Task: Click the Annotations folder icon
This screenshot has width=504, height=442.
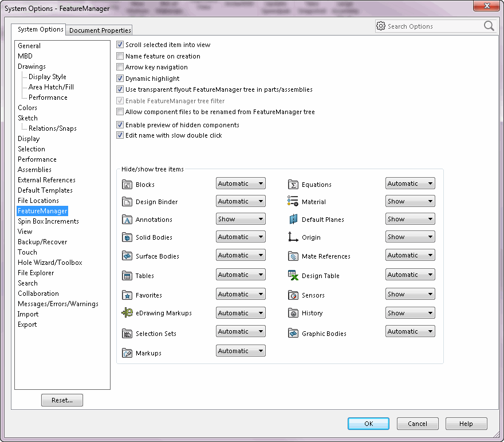Action: tap(127, 220)
